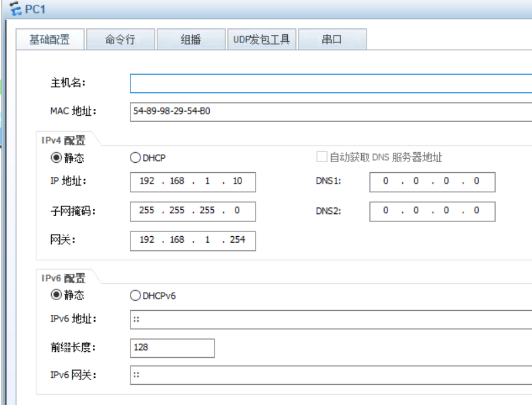The width and height of the screenshot is (532, 405).
Task: Open the 组播 tab
Action: (191, 40)
